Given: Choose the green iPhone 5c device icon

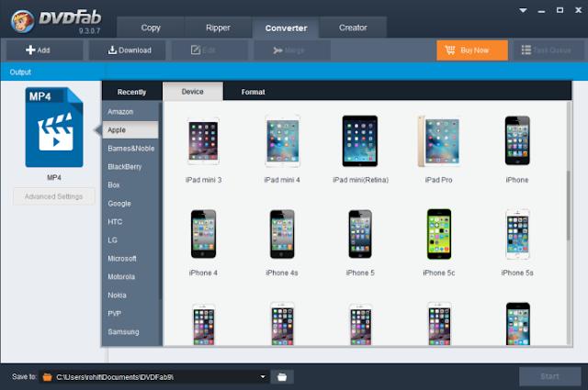Looking at the screenshot, I should coord(439,234).
